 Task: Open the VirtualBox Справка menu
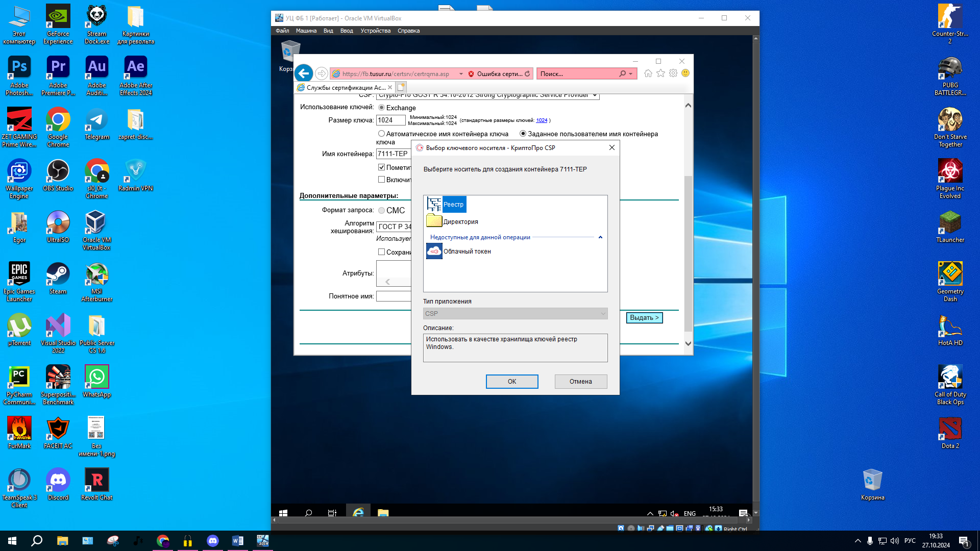click(409, 31)
